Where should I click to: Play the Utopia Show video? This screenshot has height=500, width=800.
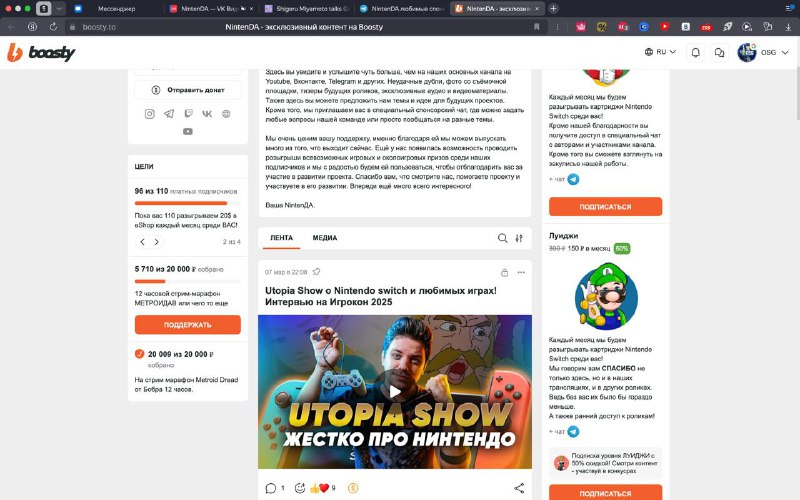[x=395, y=391]
